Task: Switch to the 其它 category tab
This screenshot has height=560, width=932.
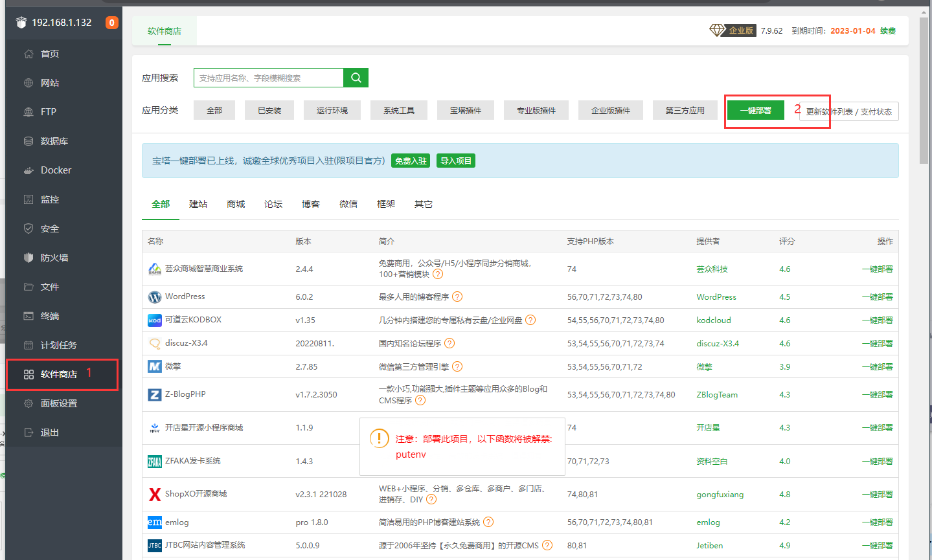Action: click(x=424, y=204)
